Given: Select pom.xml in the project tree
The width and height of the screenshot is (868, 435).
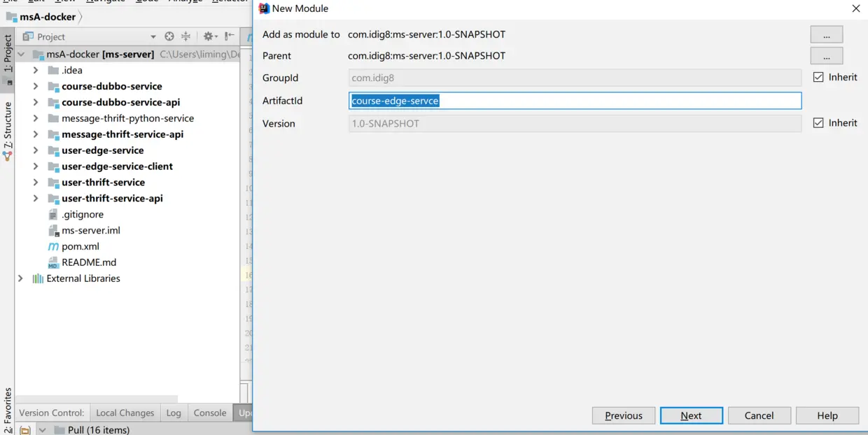Looking at the screenshot, I should (x=80, y=246).
